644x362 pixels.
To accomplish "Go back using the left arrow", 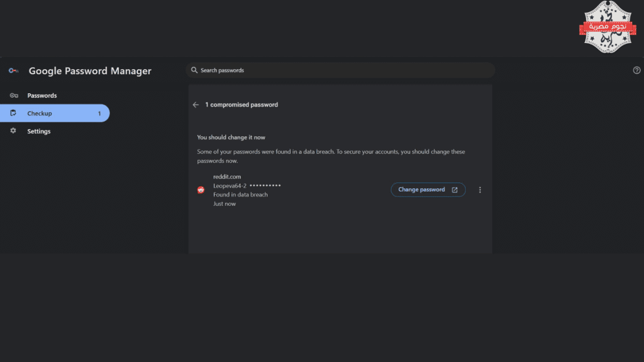I will point(196,105).
